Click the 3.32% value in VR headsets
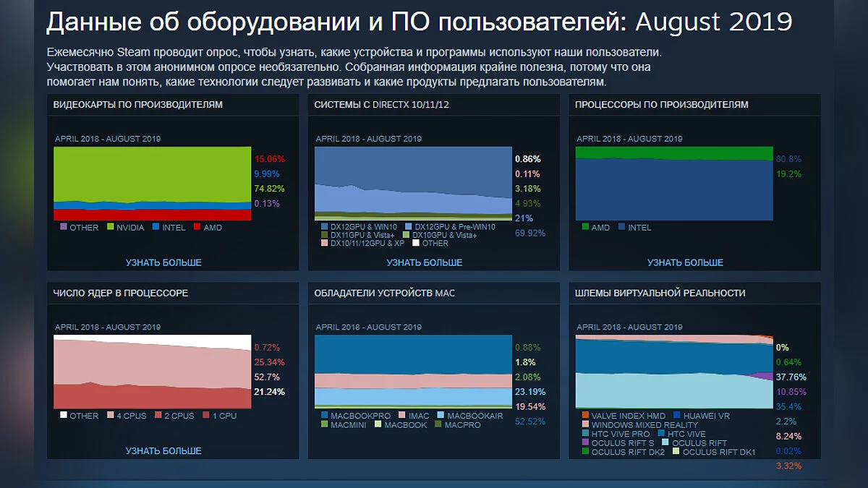Image resolution: width=868 pixels, height=488 pixels. pos(788,466)
